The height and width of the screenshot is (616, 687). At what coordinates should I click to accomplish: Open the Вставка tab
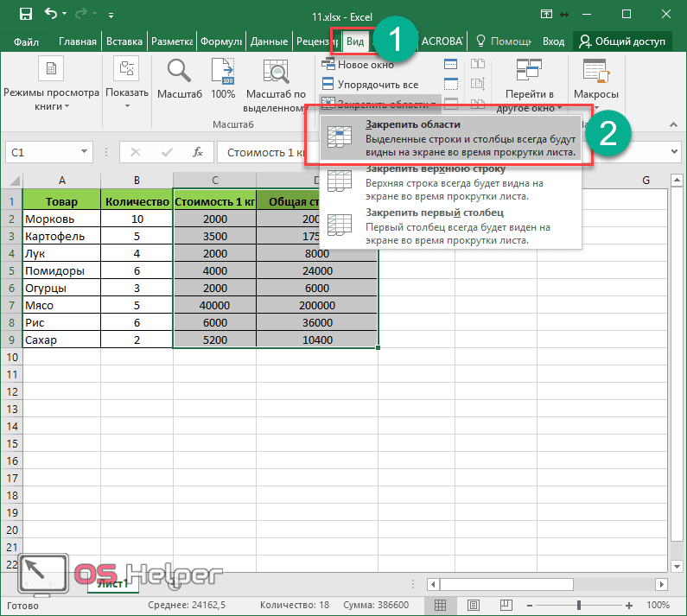tap(124, 41)
